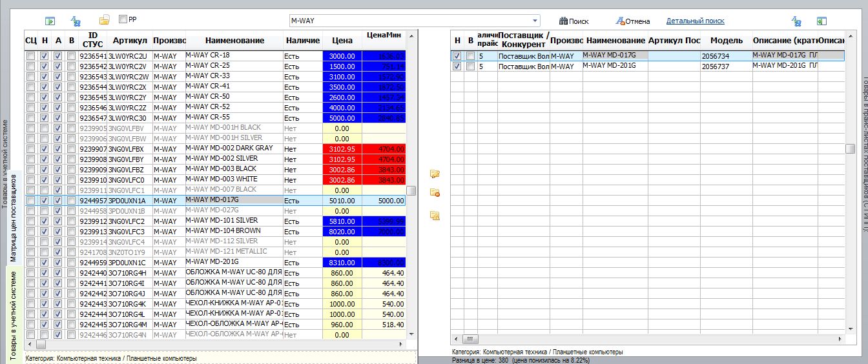Sort left table by Цена column header
The image size is (868, 364).
tap(342, 40)
